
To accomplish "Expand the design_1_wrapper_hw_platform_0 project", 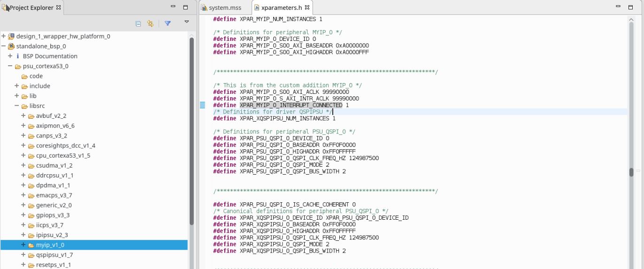I will (4, 36).
